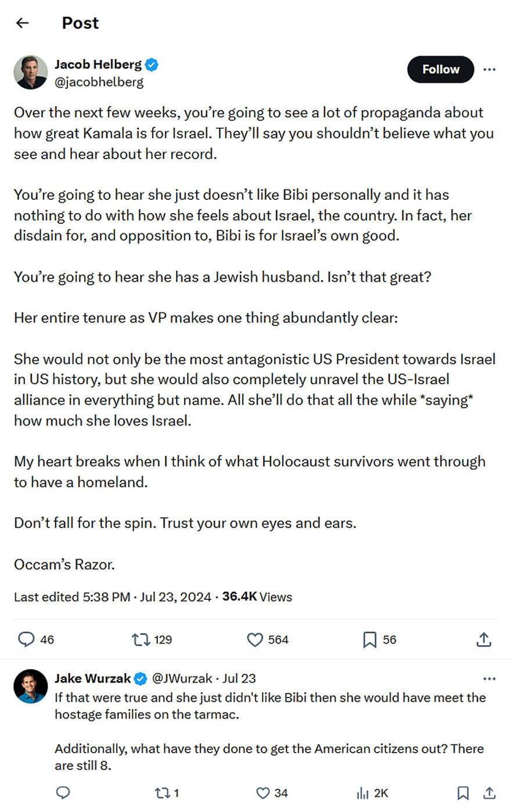This screenshot has width=511, height=812.
Task: Open more options on Jacob Helberg's post
Action: click(x=490, y=69)
